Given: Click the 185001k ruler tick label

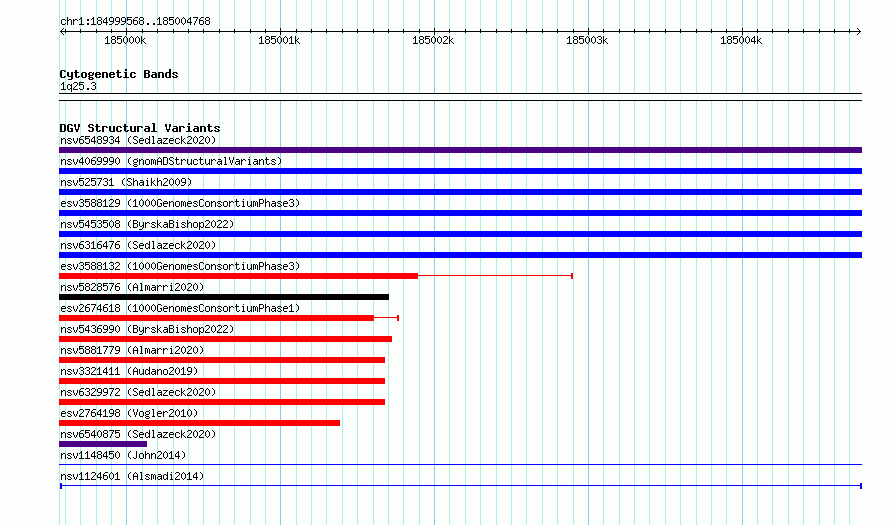Looking at the screenshot, I should pyautogui.click(x=279, y=40).
